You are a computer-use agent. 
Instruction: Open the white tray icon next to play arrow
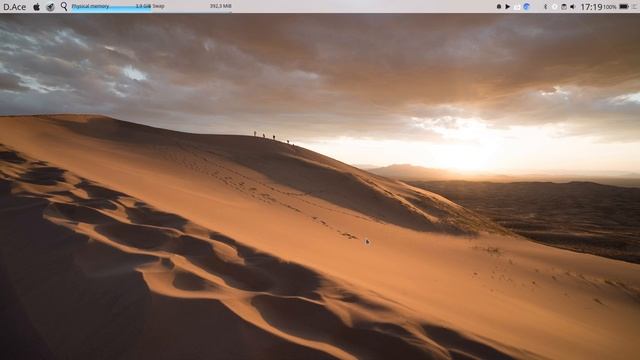tap(517, 7)
